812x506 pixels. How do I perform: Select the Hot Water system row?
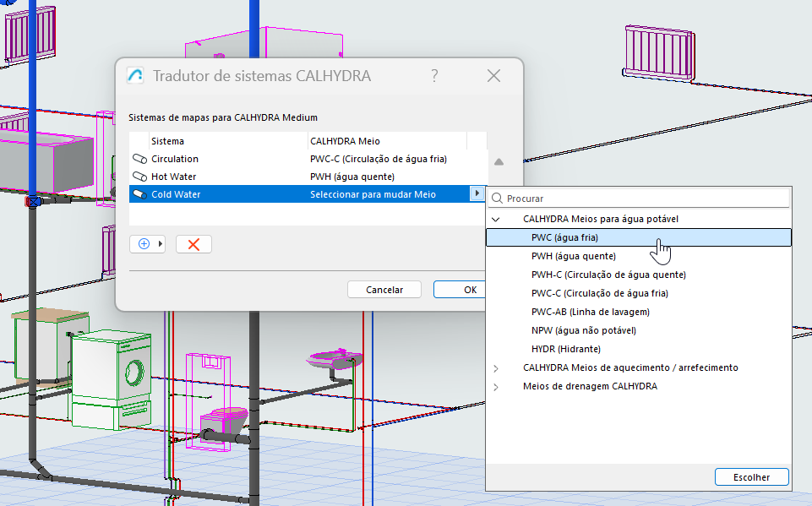308,177
